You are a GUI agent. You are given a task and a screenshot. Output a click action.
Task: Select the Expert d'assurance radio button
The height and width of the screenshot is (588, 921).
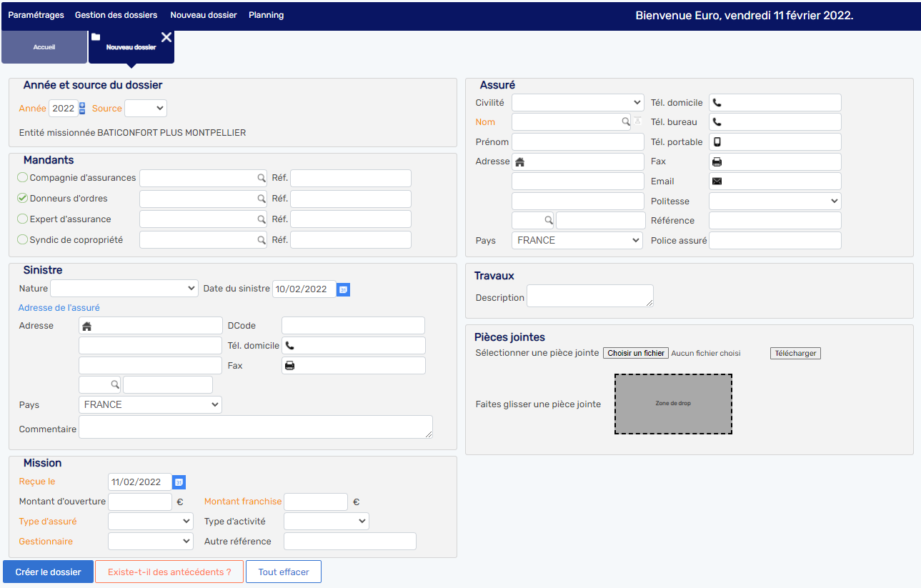point(23,219)
